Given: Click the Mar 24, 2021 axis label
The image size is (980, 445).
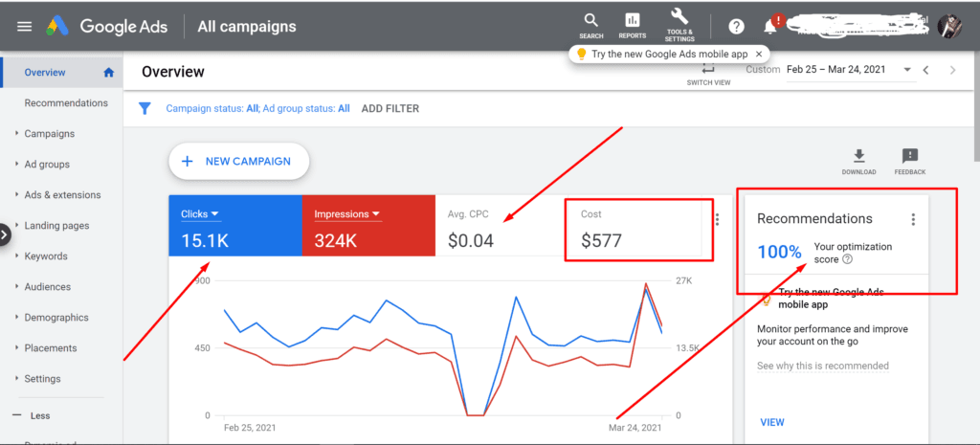Looking at the screenshot, I should point(635,428).
